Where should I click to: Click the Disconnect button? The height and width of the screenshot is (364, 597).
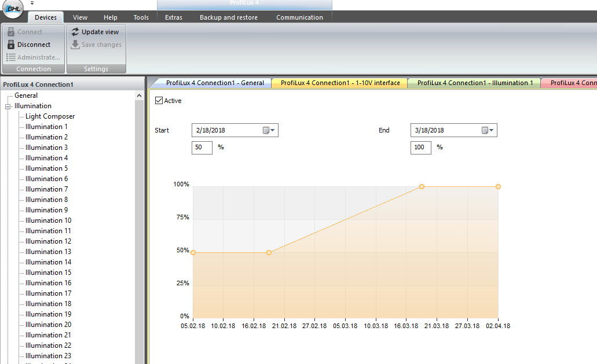tap(28, 45)
